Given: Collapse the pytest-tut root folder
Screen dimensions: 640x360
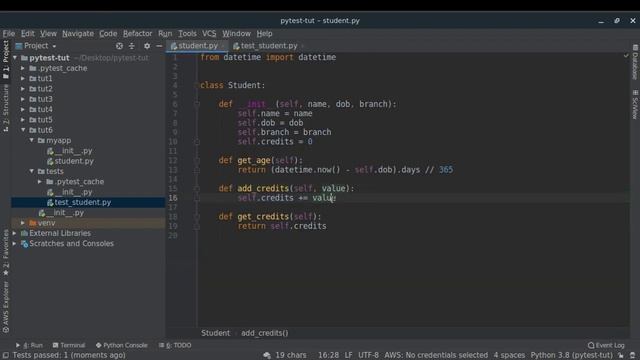Looking at the screenshot, I should pyautogui.click(x=16, y=58).
